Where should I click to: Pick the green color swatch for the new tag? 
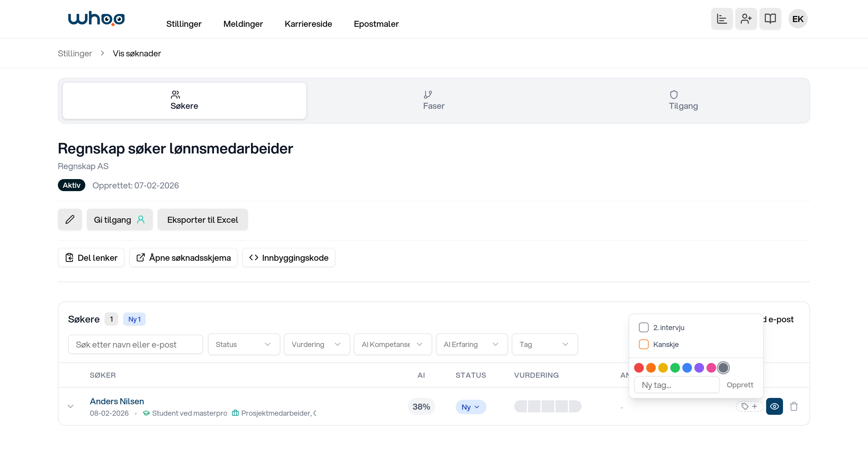[675, 368]
